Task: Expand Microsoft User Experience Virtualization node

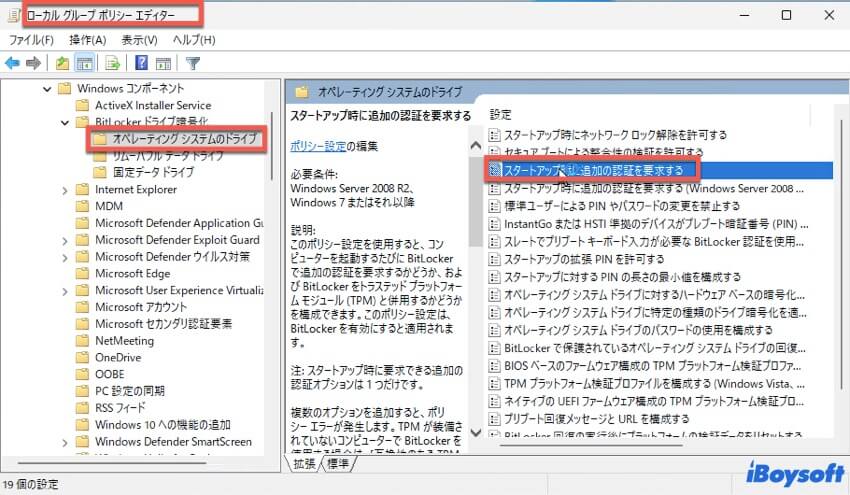Action: [x=65, y=291]
